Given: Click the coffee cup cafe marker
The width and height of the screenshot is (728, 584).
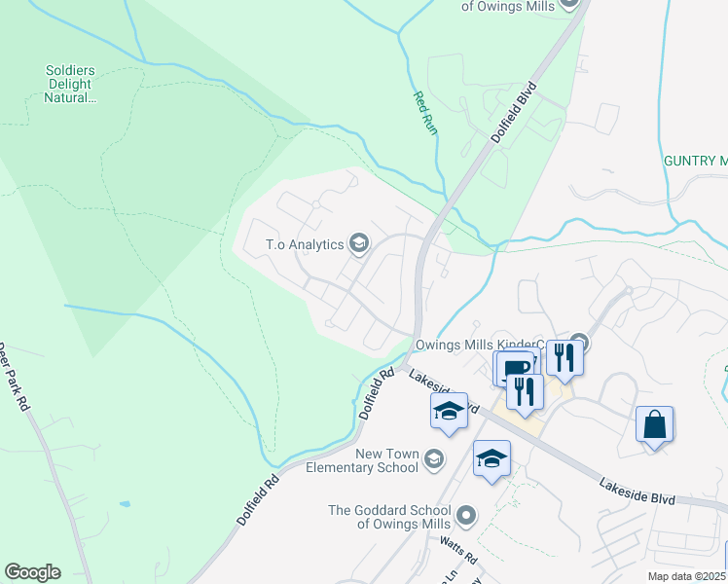Looking at the screenshot, I should [x=516, y=368].
